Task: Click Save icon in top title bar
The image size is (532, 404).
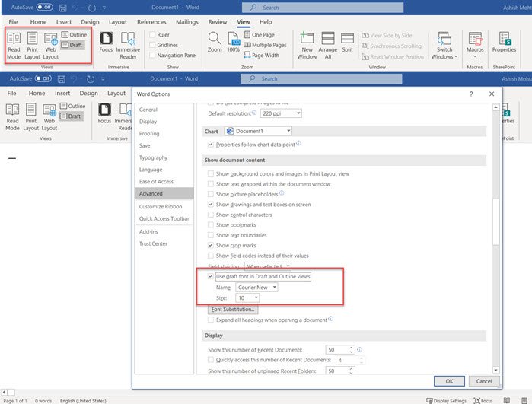Action: point(62,8)
